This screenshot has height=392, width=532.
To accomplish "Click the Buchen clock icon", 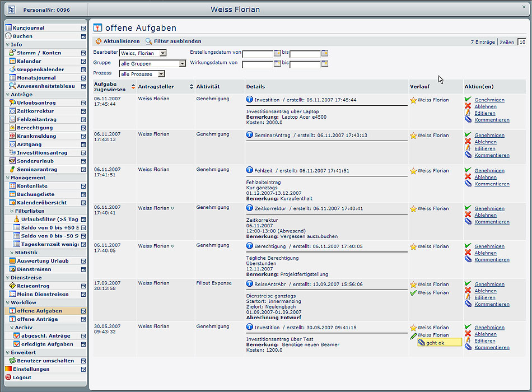I will [8, 36].
